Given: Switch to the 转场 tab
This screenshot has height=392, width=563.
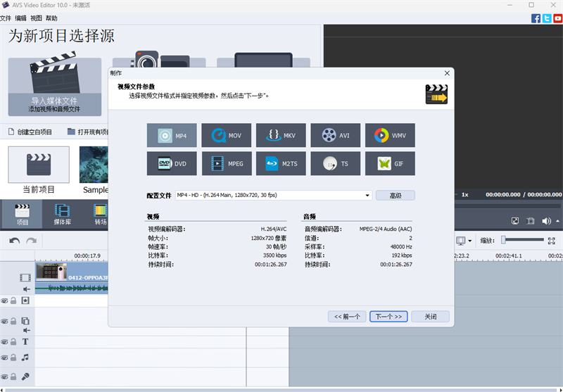Looking at the screenshot, I should pos(101,215).
